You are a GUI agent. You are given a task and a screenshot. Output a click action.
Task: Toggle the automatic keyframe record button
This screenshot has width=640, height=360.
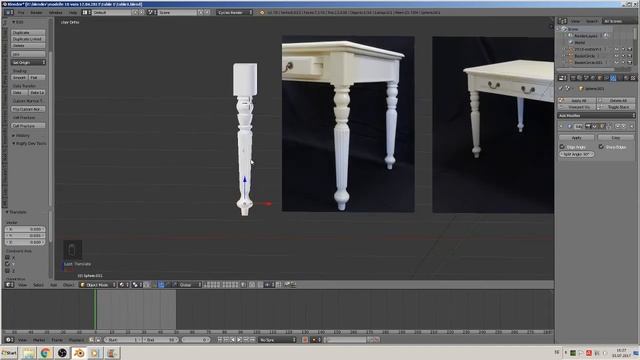tap(305, 340)
